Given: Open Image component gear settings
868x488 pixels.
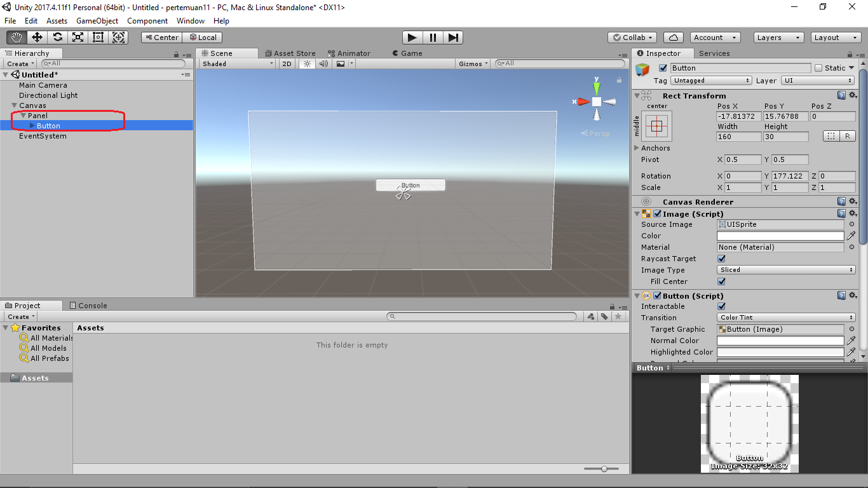Looking at the screenshot, I should 853,213.
